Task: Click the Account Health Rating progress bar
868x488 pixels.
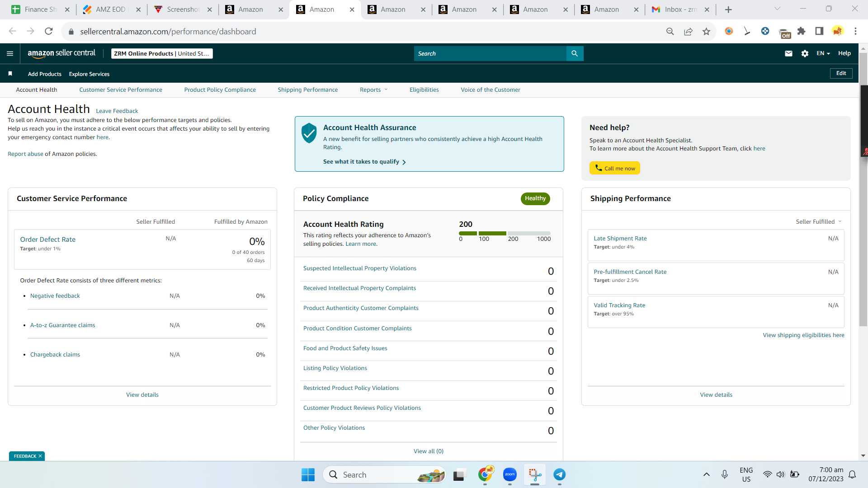Action: point(505,233)
